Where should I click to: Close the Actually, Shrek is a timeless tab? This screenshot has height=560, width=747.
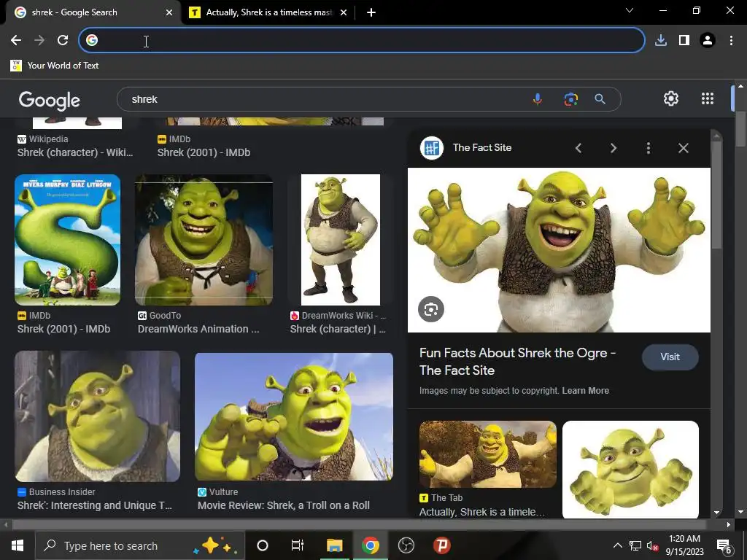[x=344, y=13]
